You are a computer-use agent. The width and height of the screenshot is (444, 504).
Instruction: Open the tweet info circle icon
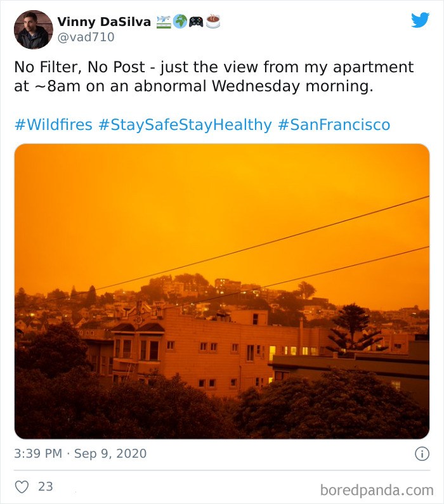coord(421,454)
